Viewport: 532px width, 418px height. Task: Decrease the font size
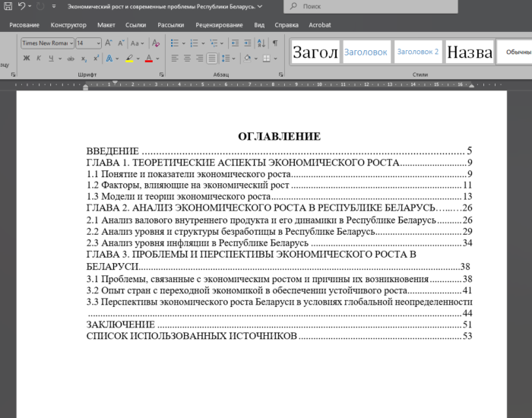[121, 43]
